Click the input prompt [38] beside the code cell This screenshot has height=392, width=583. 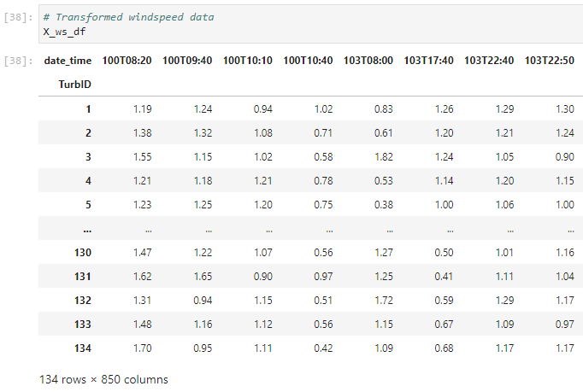[17, 17]
